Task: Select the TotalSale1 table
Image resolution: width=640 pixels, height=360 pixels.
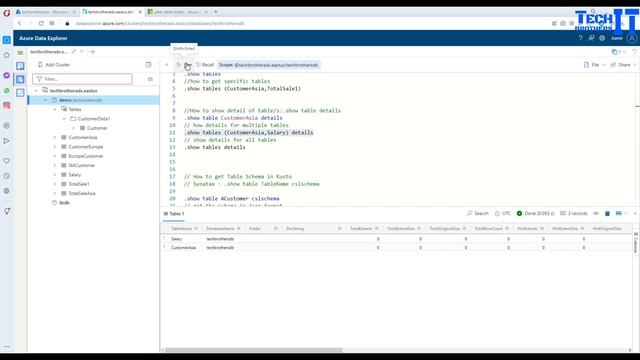Action: (79, 184)
